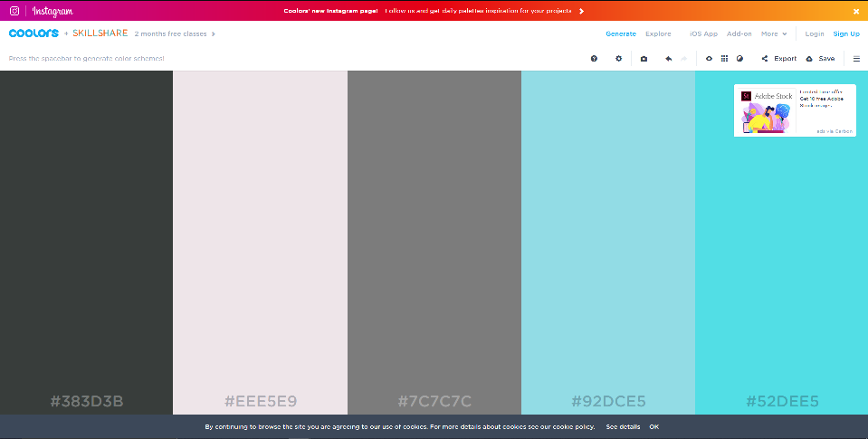Redo with the right arrow icon

[684, 59]
